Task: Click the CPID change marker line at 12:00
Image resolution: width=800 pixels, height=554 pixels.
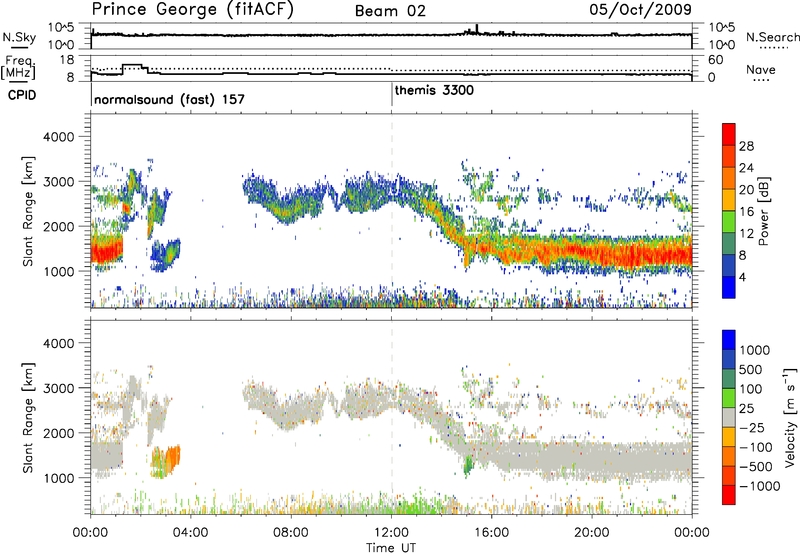Action: click(392, 94)
